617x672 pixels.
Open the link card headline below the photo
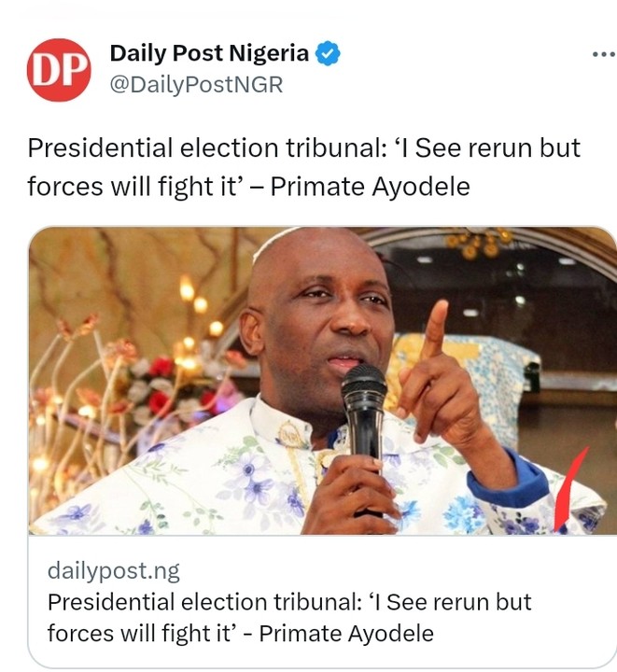(288, 617)
